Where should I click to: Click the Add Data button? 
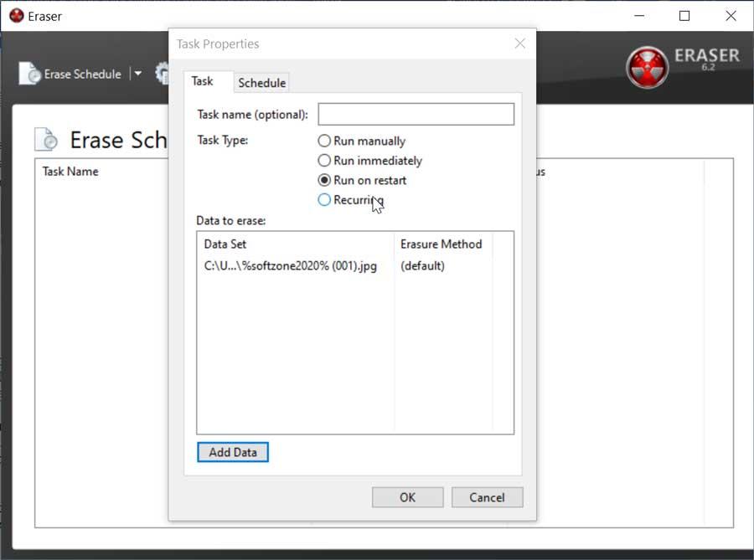233,452
